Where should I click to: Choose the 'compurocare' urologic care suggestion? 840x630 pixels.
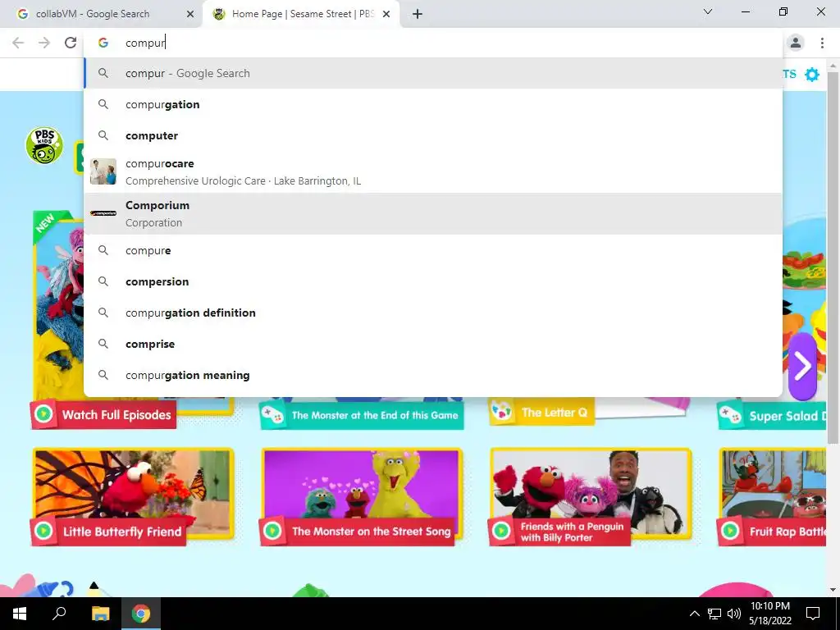tap(433, 172)
